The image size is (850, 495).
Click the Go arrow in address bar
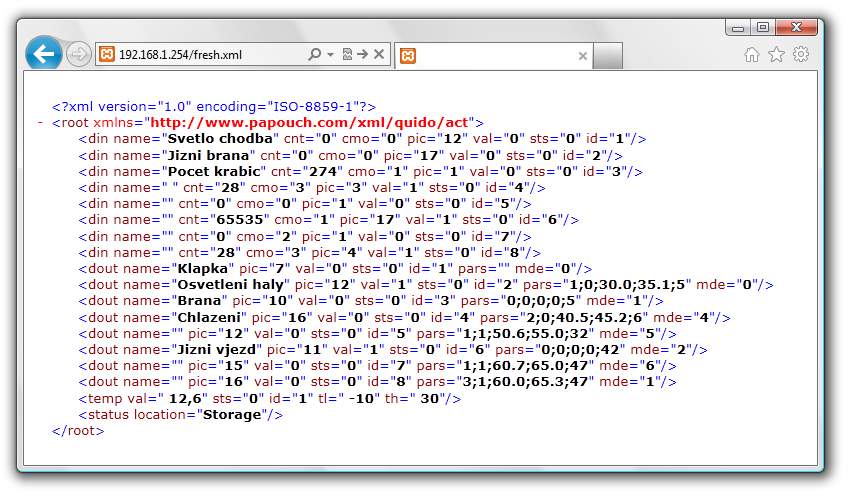click(363, 54)
